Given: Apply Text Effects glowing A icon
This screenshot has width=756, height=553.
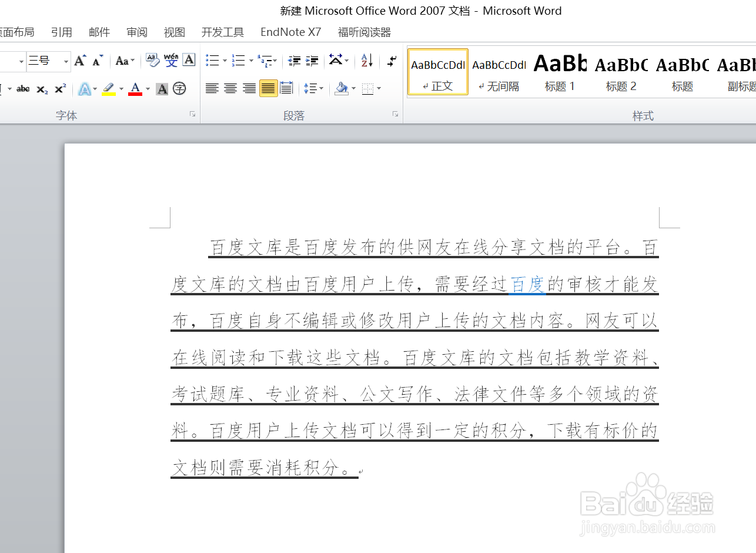Looking at the screenshot, I should [x=85, y=89].
